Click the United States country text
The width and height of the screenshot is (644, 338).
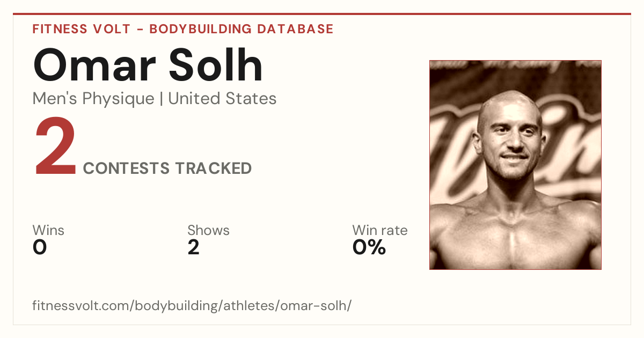coord(222,99)
